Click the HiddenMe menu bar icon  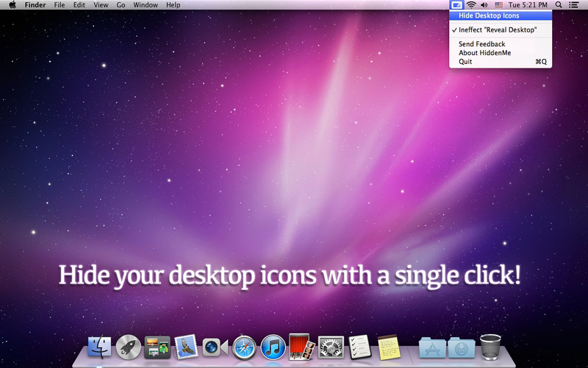pyautogui.click(x=456, y=5)
